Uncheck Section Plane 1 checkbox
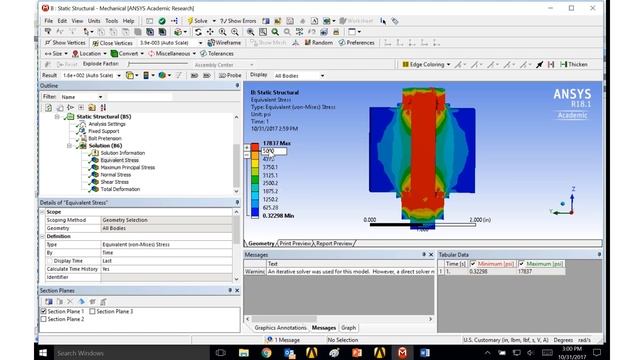Viewport: 640px width, 360px height. 44,311
